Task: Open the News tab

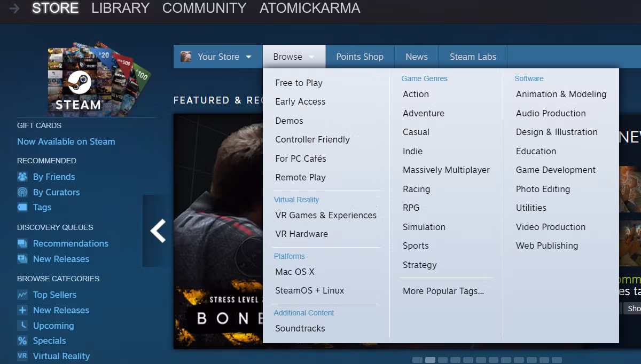Action: (x=417, y=57)
